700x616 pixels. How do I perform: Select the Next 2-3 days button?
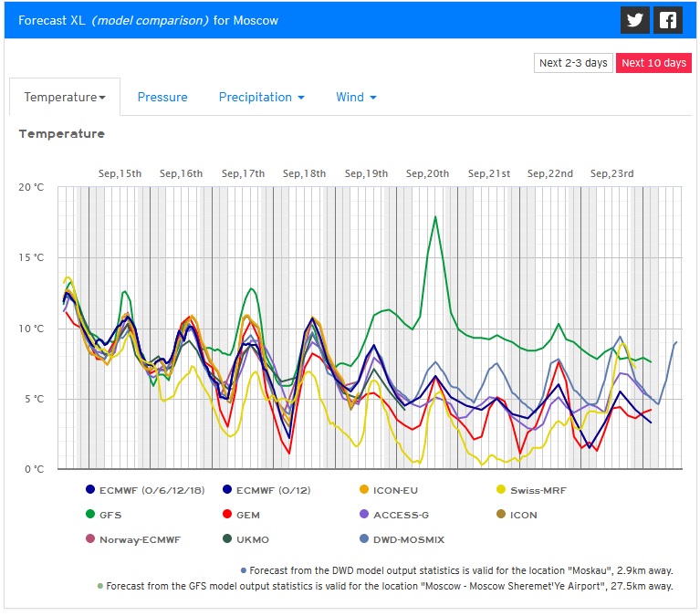point(573,63)
